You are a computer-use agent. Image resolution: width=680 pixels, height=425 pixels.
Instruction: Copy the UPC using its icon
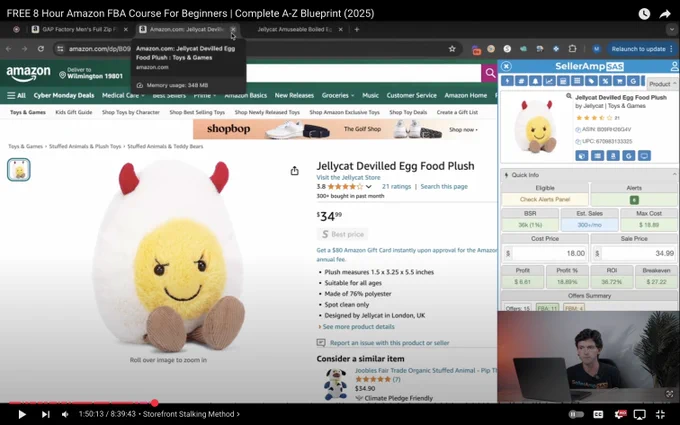(x=578, y=142)
